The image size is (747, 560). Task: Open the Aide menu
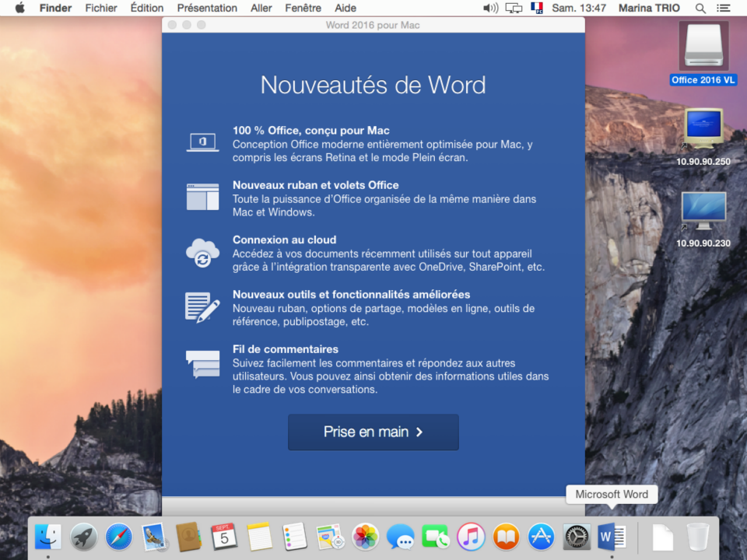tap(345, 8)
